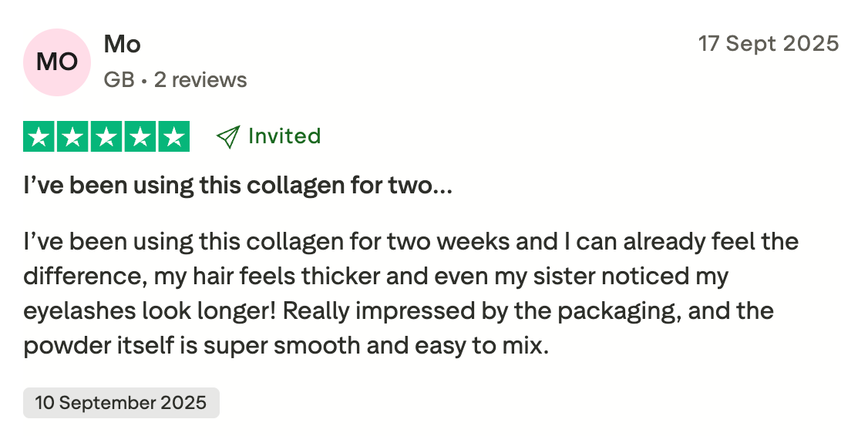868x436 pixels.
Task: Click the ellipsis ending the review title
Action: pos(443,186)
